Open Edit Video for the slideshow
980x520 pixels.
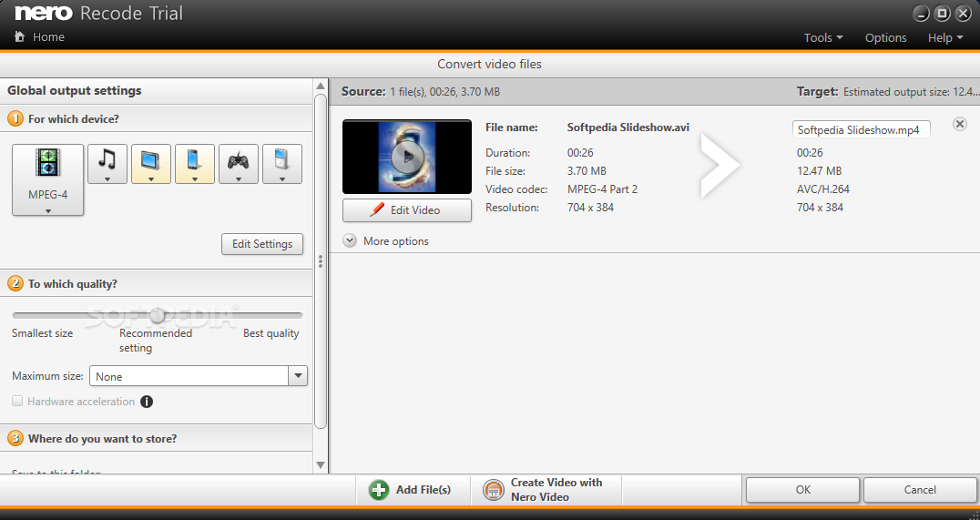click(x=407, y=210)
